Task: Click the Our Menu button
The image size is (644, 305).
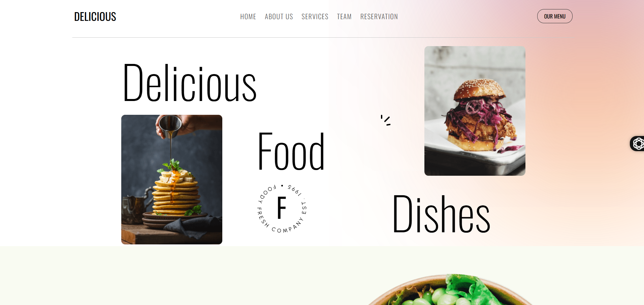Action: 555,16
